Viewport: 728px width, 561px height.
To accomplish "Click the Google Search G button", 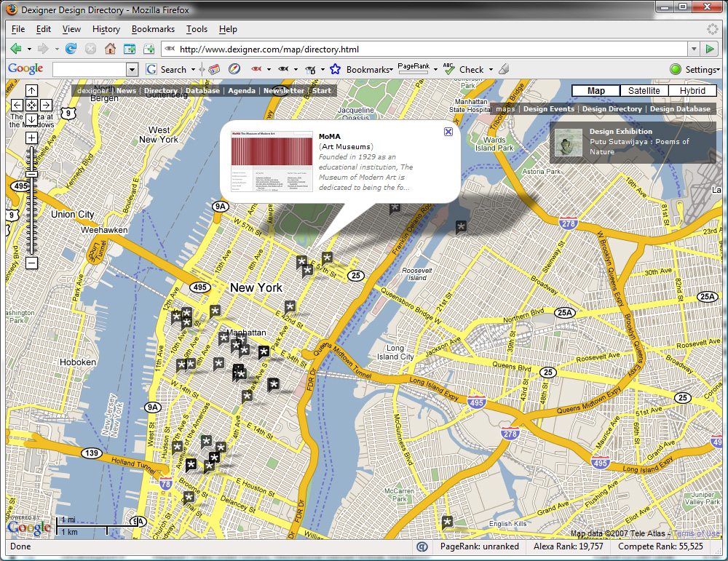I will [x=151, y=70].
